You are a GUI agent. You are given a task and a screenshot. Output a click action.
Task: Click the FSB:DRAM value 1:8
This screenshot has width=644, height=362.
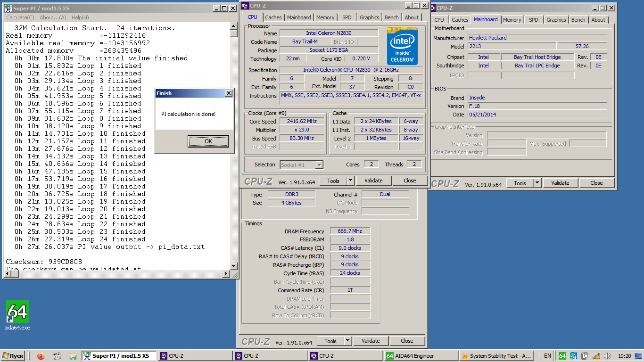[350, 239]
